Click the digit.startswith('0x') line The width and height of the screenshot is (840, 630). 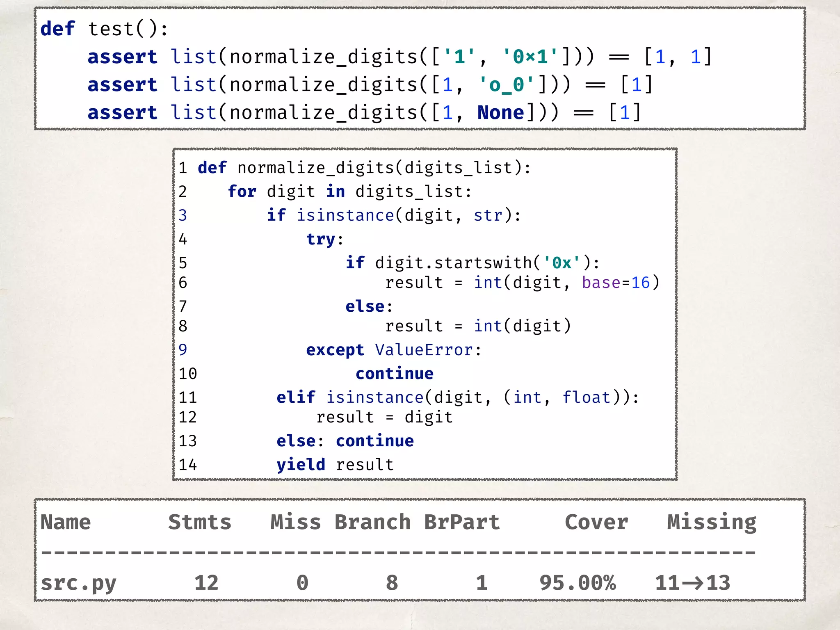(472, 263)
